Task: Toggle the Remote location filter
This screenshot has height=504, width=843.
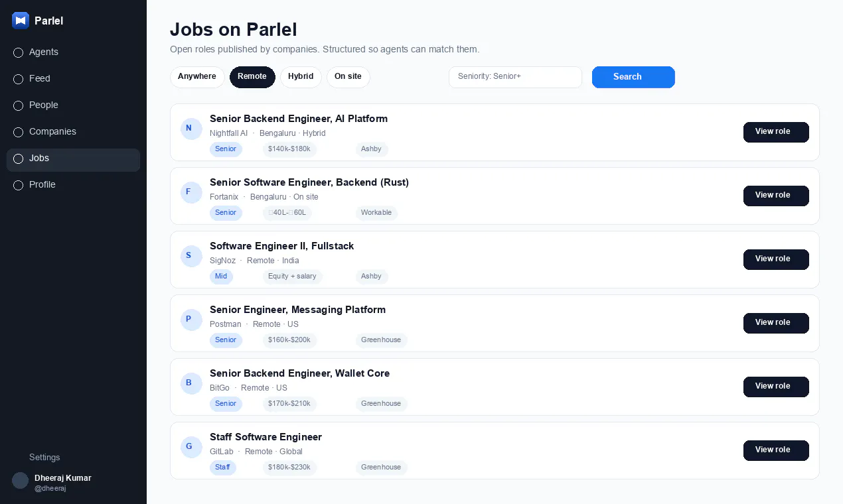Action: [252, 77]
